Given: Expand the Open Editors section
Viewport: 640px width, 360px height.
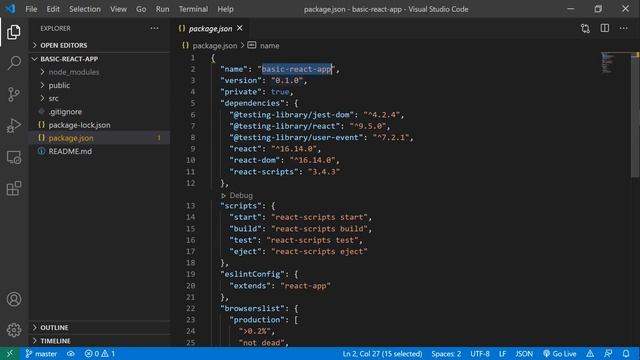Looking at the screenshot, I should (x=99, y=45).
